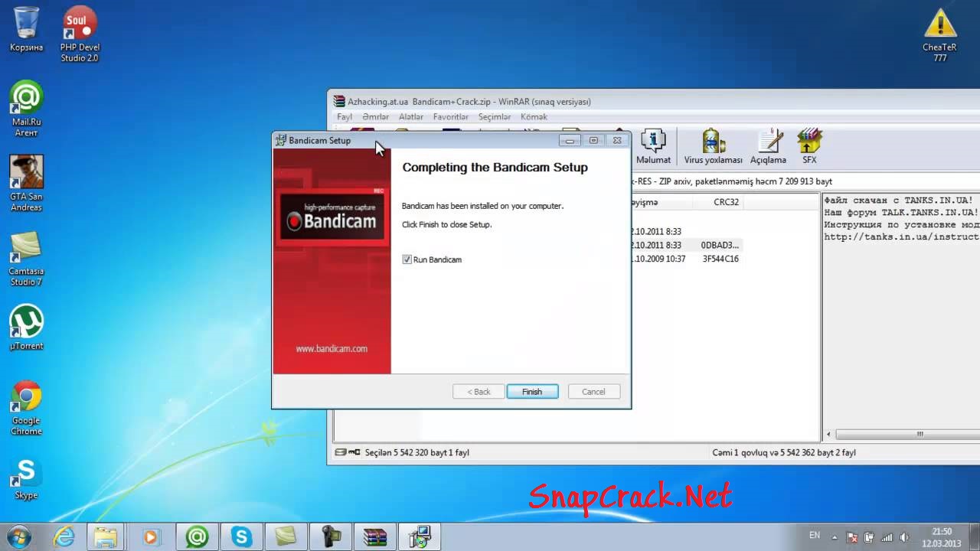Switch to the setup installer taskbar button

[x=419, y=536]
